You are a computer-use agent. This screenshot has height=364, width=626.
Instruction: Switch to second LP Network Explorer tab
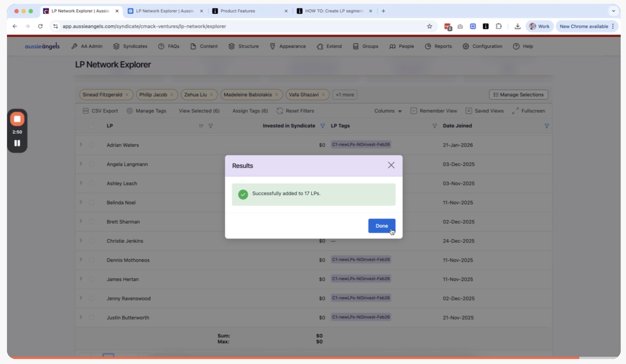pos(165,11)
